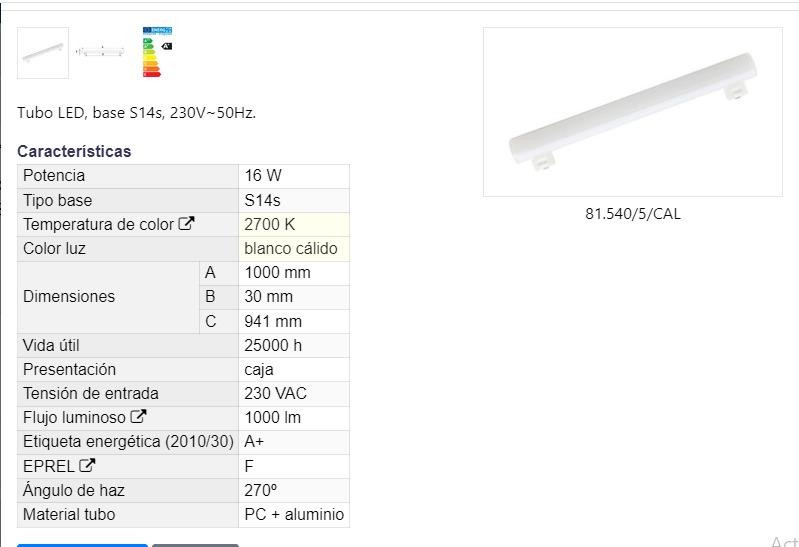The image size is (799, 547).
Task: Click the EPREL label text
Action: point(49,466)
